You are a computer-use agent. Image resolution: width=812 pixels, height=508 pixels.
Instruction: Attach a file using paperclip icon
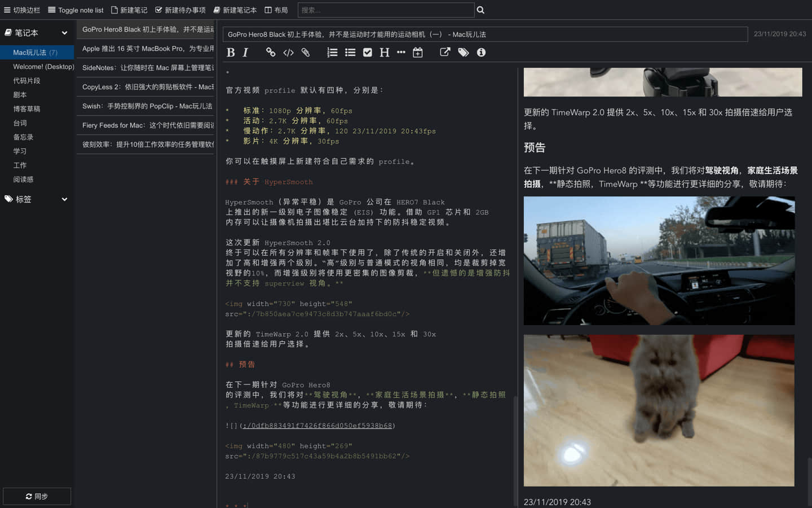coord(306,52)
